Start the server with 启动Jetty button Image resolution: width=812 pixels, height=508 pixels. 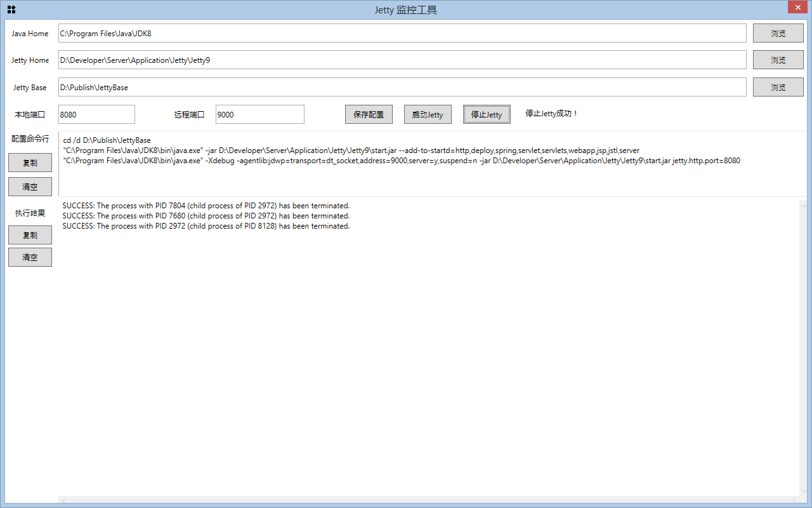pos(428,114)
